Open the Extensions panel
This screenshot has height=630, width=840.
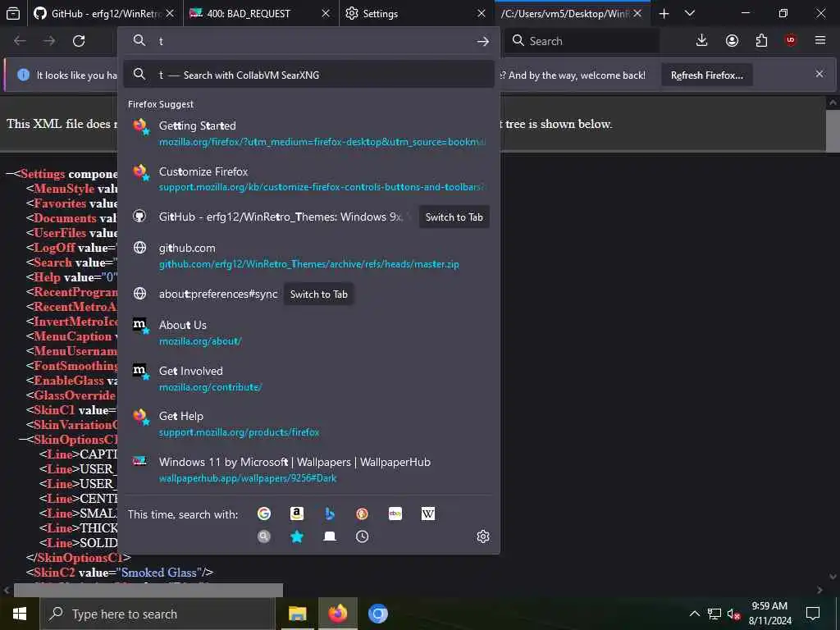click(761, 40)
